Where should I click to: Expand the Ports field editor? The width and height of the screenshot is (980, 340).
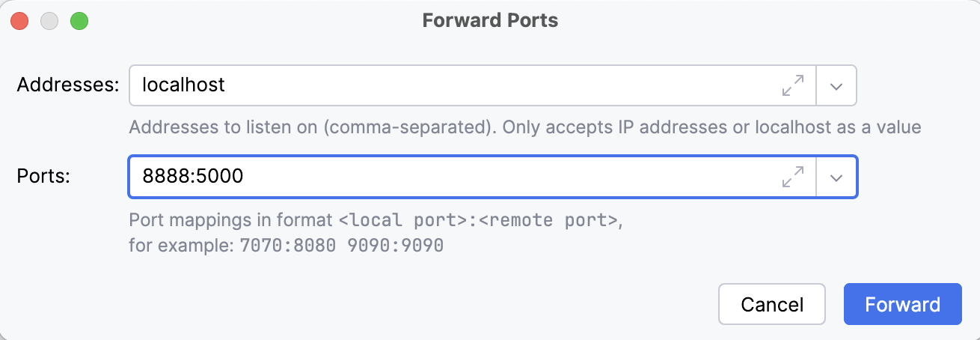coord(793,177)
